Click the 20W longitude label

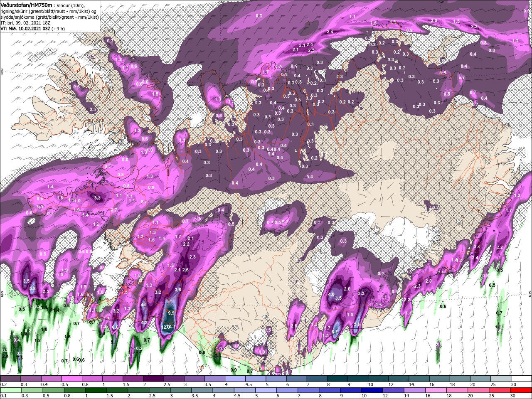tap(221, 2)
